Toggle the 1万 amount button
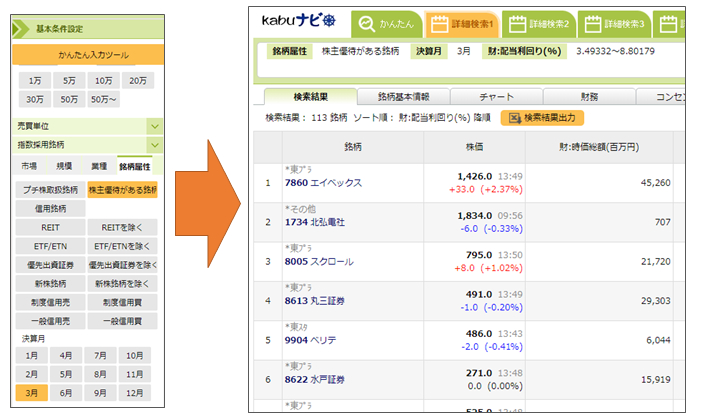This screenshot has width=706, height=420. point(35,81)
